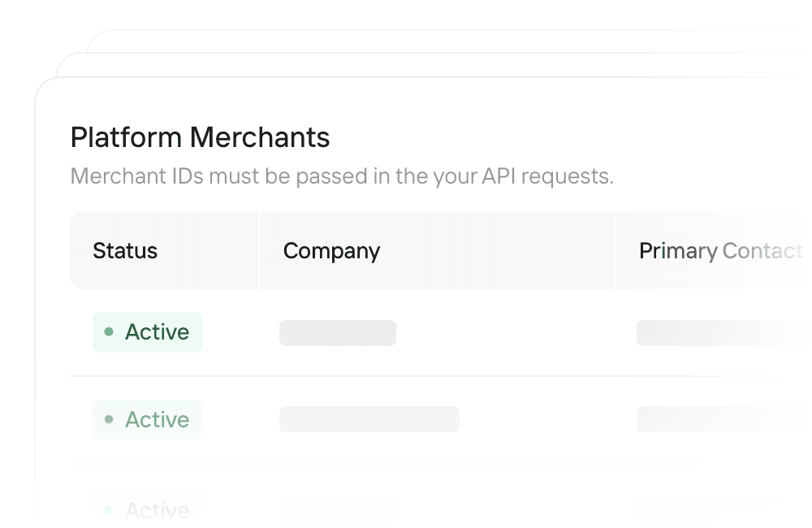The height and width of the screenshot is (528, 812).
Task: Click the green status dot in first row
Action: 109,331
